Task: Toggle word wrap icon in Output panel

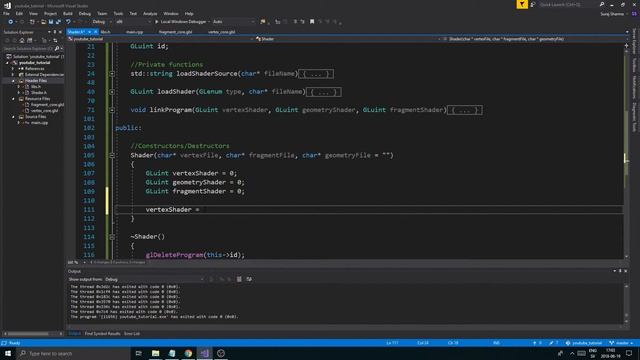Action: pos(249,279)
